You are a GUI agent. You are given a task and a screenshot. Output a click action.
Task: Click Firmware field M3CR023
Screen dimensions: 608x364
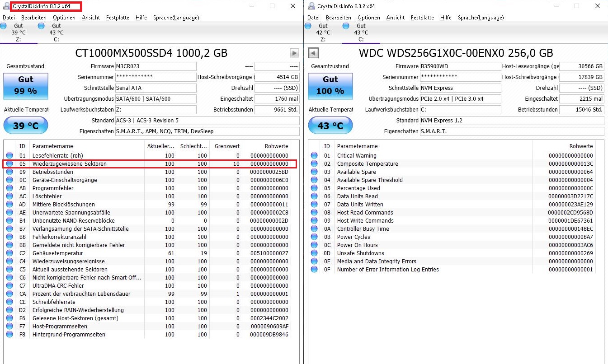(x=156, y=66)
